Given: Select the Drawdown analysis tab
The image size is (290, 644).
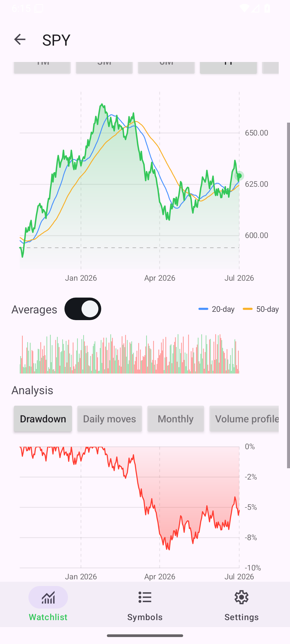Looking at the screenshot, I should pos(43,419).
